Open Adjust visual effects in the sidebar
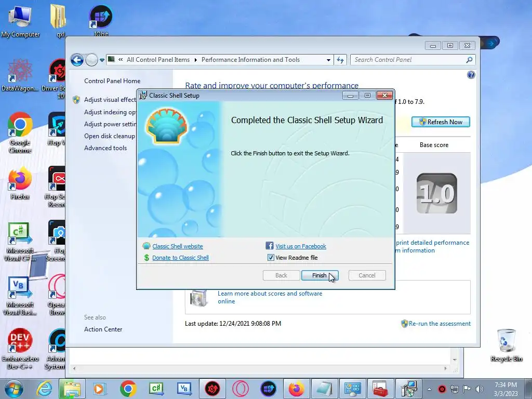 pyautogui.click(x=110, y=99)
